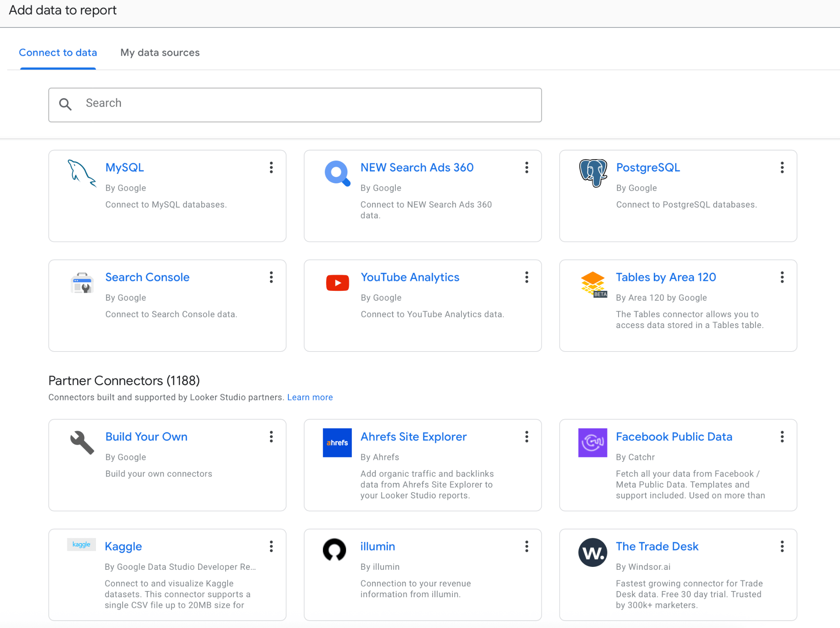Click the MySQL dolphin icon

(82, 173)
